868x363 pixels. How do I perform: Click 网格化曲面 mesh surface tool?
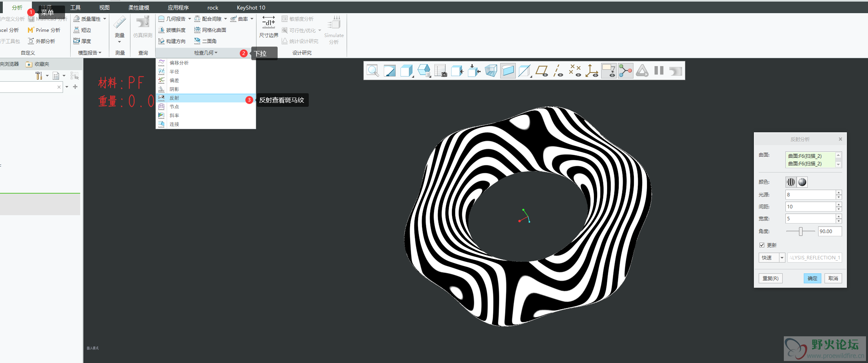(x=210, y=30)
